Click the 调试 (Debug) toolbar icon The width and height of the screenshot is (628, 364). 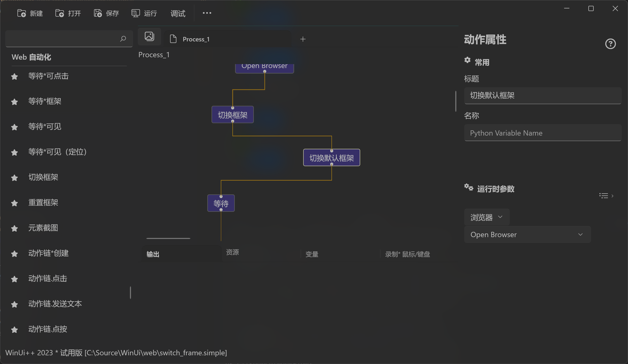click(x=178, y=13)
